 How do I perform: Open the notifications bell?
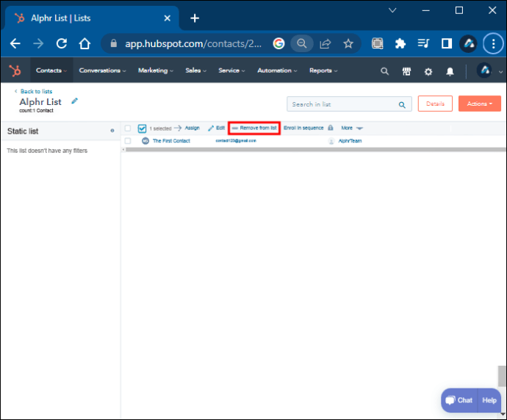(450, 71)
